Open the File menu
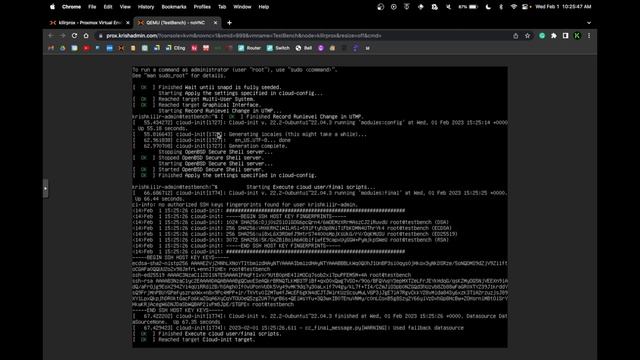The width and height of the screenshot is (640, 360). click(x=92, y=7)
